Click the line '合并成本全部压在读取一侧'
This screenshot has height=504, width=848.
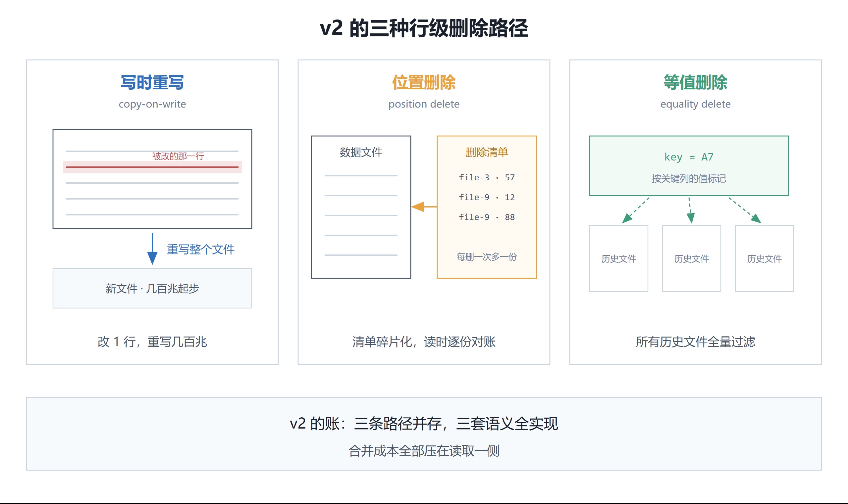pyautogui.click(x=424, y=451)
